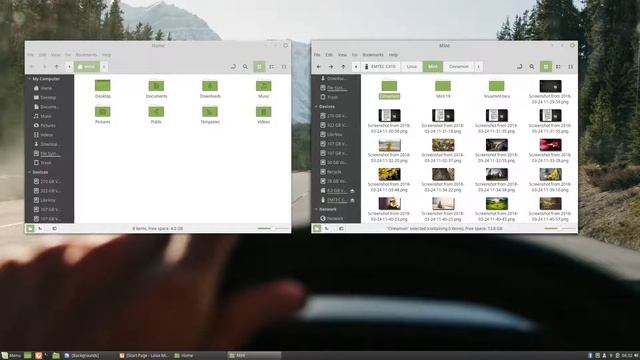This screenshot has height=360, width=640.
Task: Click mint home path button in Home window
Action: point(87,67)
